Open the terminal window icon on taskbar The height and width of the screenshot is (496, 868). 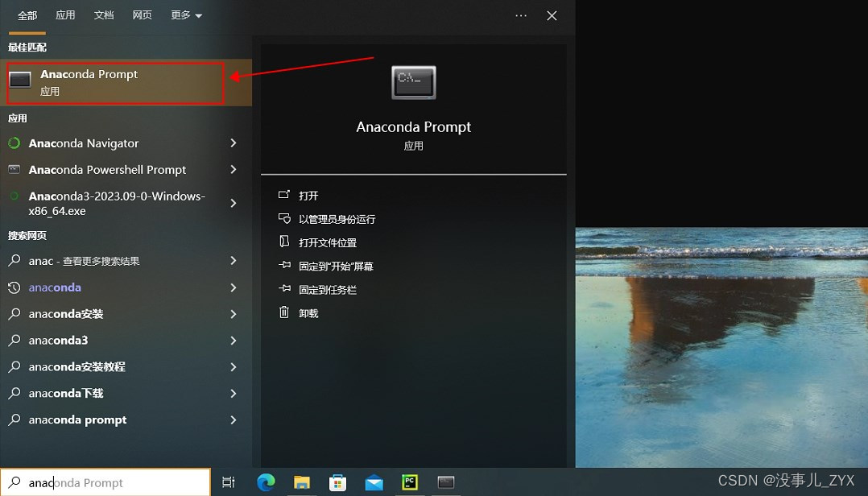click(x=445, y=482)
